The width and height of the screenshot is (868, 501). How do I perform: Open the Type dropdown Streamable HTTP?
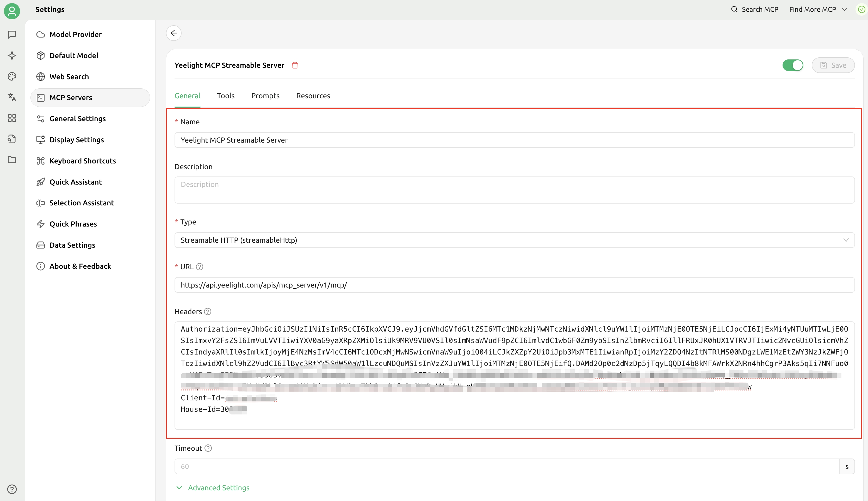(514, 240)
